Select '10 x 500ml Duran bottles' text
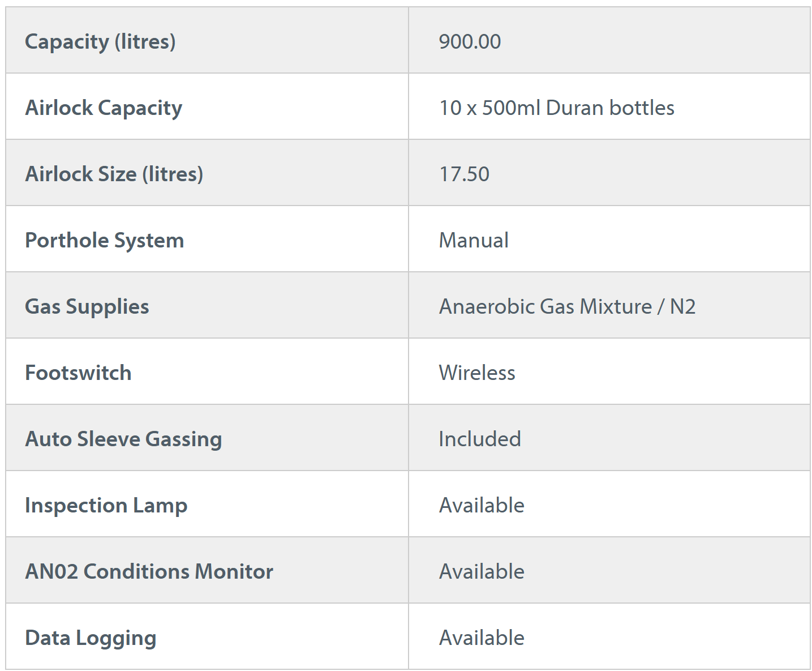 [x=557, y=108]
